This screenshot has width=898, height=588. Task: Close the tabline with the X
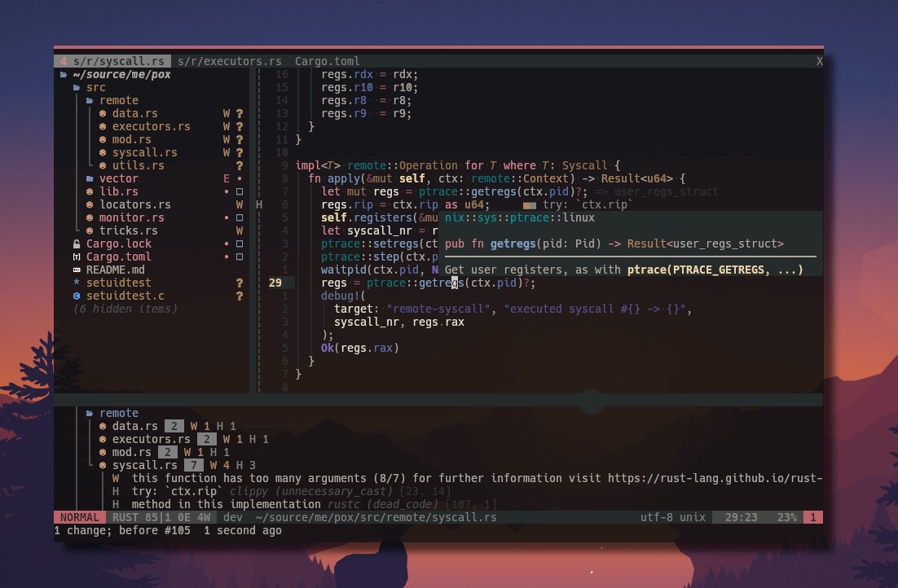click(x=820, y=61)
